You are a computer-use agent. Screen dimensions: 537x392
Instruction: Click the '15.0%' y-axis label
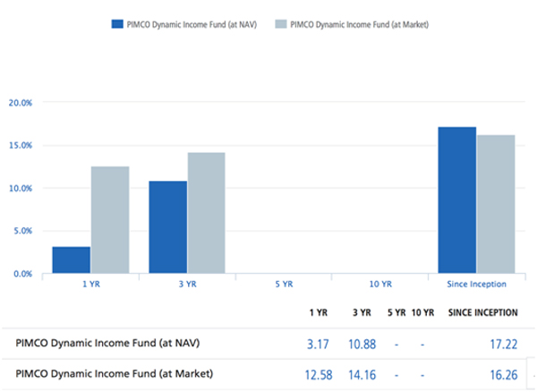tap(21, 146)
